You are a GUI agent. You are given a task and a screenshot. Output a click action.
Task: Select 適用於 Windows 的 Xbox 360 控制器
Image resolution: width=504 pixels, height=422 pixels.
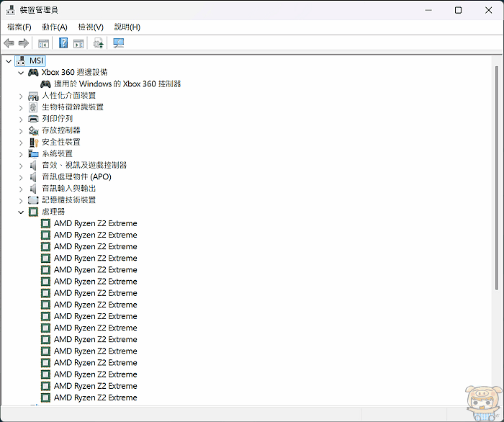117,84
